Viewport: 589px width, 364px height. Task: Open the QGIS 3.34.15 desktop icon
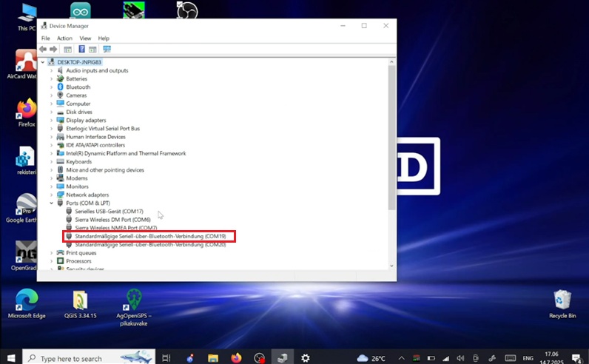point(80,300)
